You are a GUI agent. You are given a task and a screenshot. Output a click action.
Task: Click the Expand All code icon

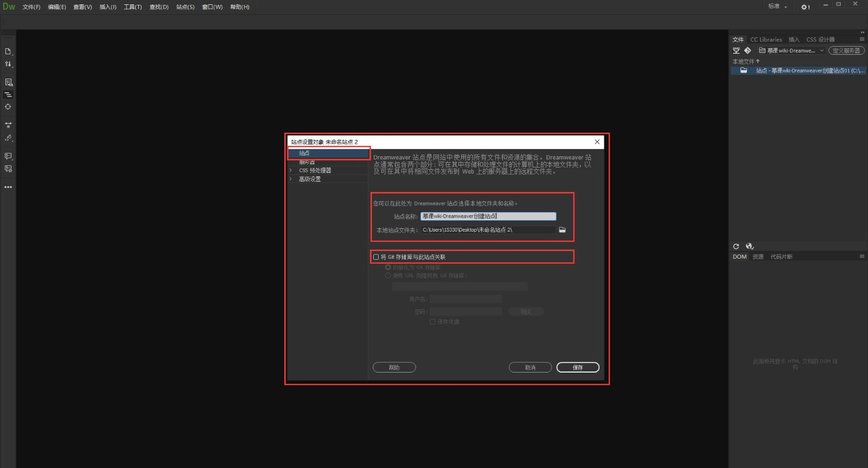[x=8, y=125]
